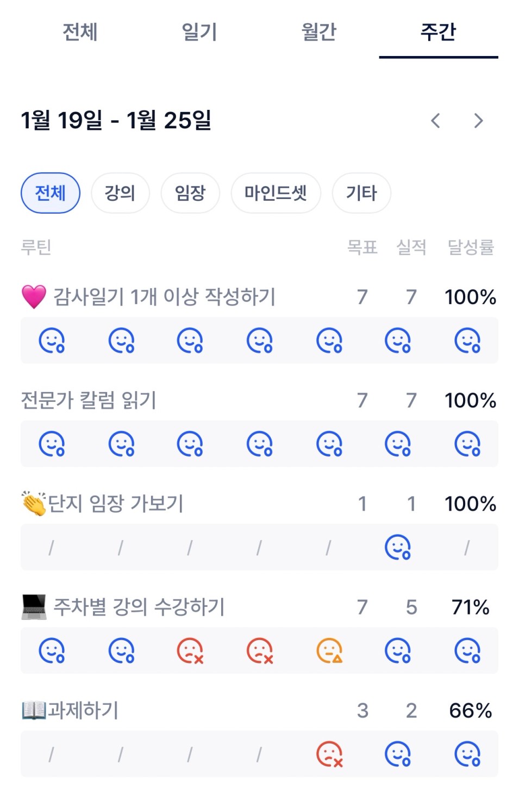Click the laptop icon beside 주차별 강의

pyautogui.click(x=34, y=607)
